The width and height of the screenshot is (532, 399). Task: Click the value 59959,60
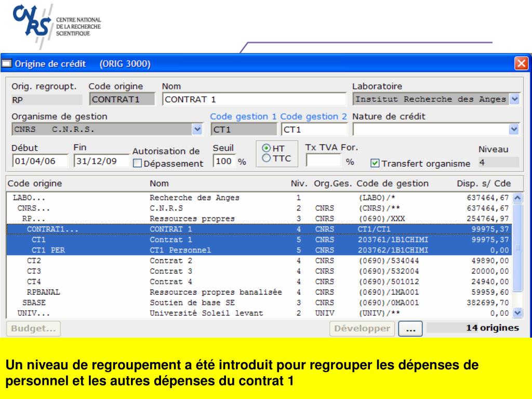tap(490, 292)
